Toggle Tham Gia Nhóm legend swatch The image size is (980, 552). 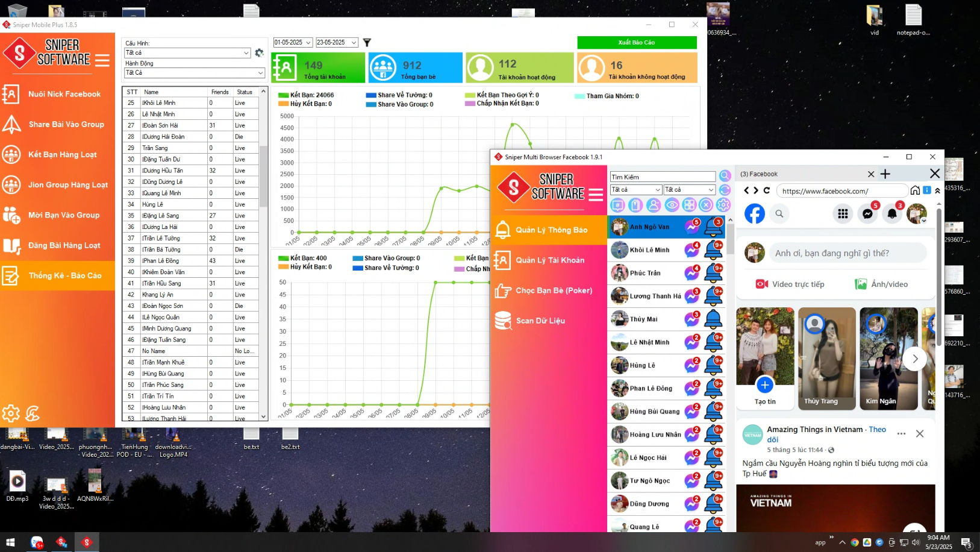pyautogui.click(x=579, y=96)
